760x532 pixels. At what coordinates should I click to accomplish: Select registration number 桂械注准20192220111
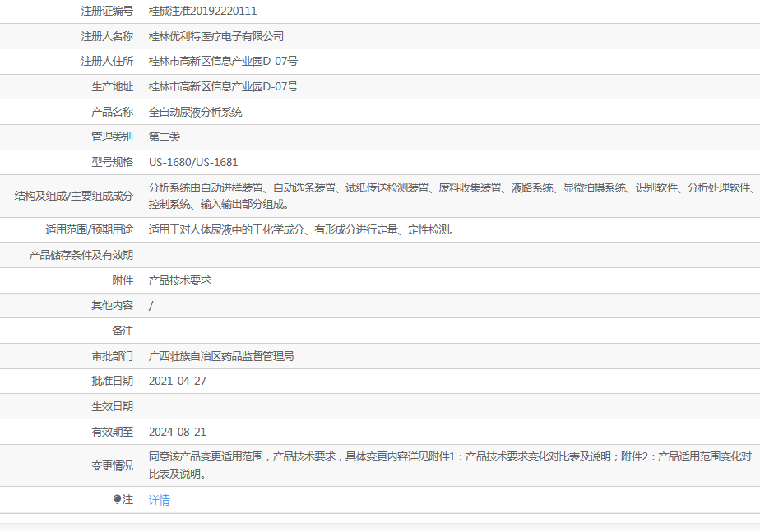click(202, 12)
